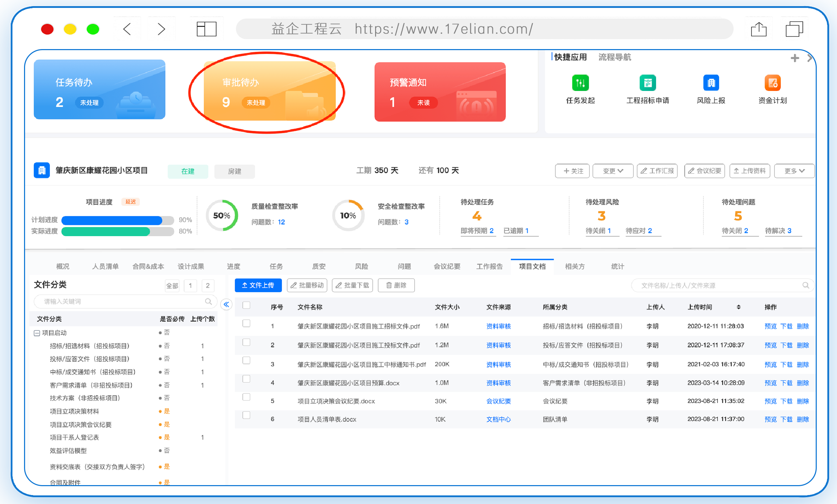Click the 上传资料 button

[x=750, y=171]
